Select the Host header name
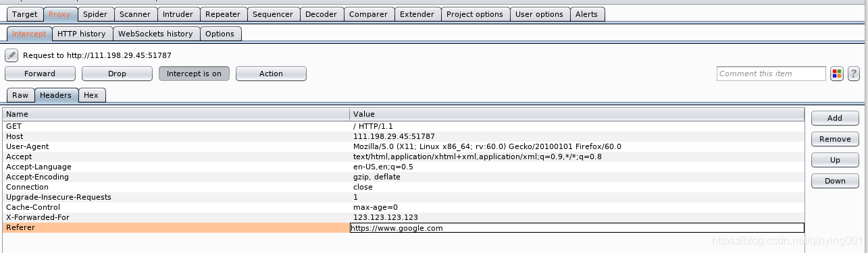868x253 pixels. [x=14, y=136]
